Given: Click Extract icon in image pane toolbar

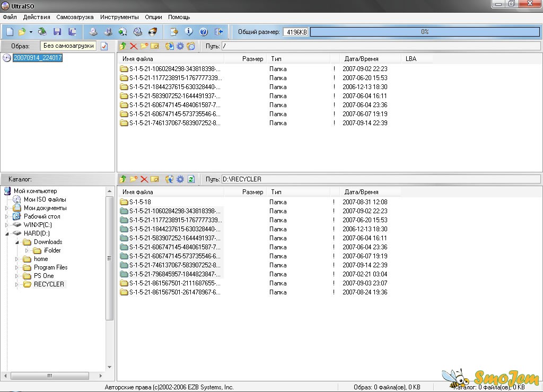Looking at the screenshot, I should pos(169,46).
